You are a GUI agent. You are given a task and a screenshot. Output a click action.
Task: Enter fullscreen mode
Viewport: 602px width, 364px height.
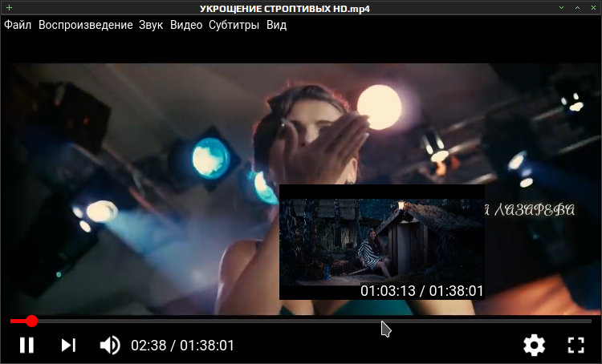(x=576, y=346)
